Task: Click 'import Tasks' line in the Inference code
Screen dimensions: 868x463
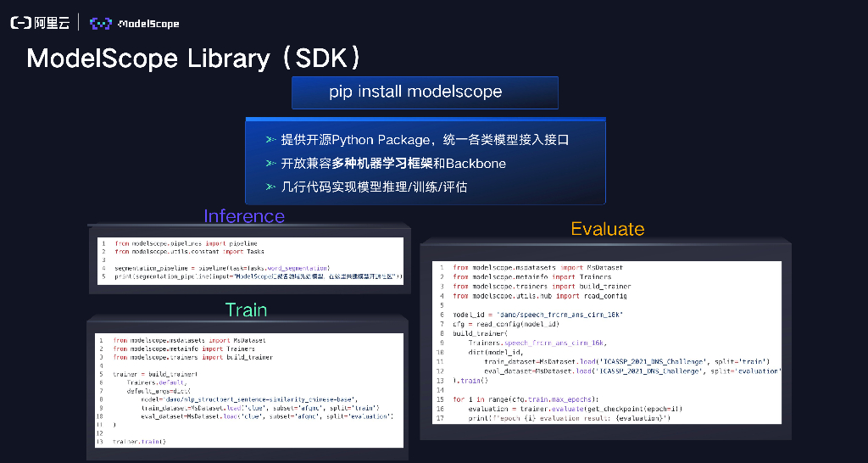Action: click(x=190, y=252)
